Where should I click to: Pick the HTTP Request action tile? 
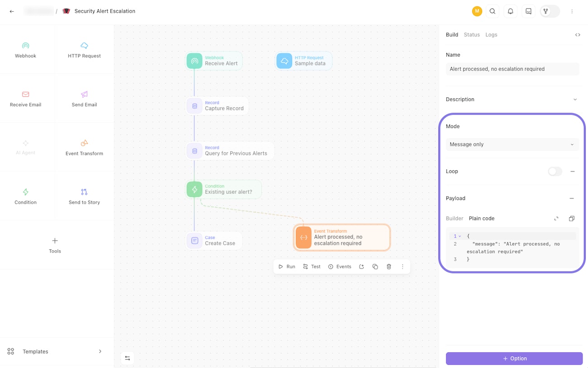[84, 50]
